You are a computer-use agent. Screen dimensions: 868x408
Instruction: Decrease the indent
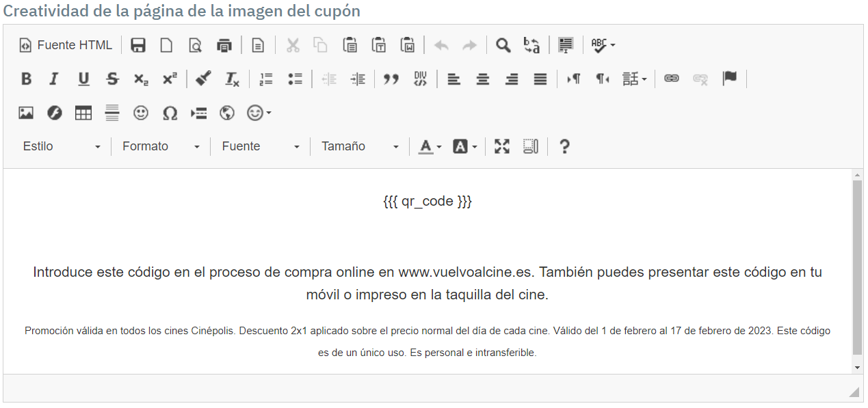329,79
